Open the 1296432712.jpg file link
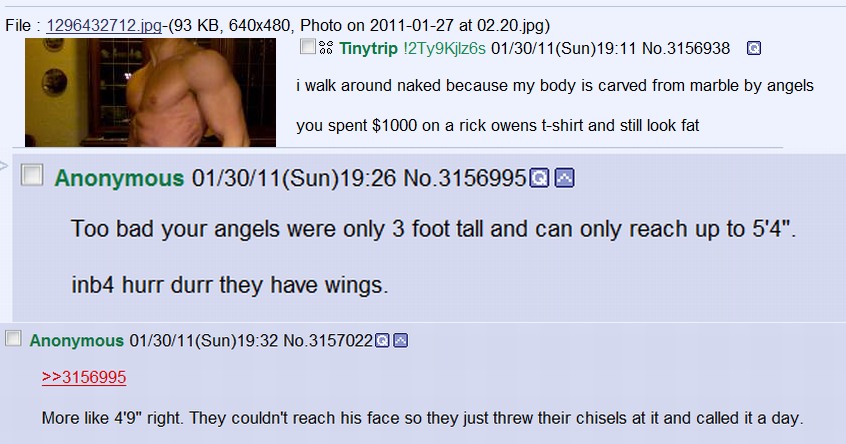Viewport: 846px width, 444px height. click(x=104, y=25)
